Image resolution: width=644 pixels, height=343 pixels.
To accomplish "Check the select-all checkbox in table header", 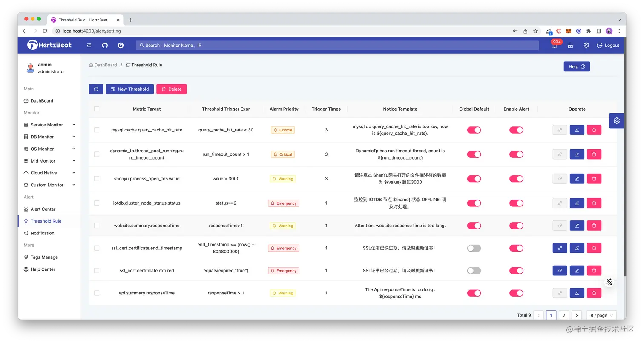I will coord(97,109).
